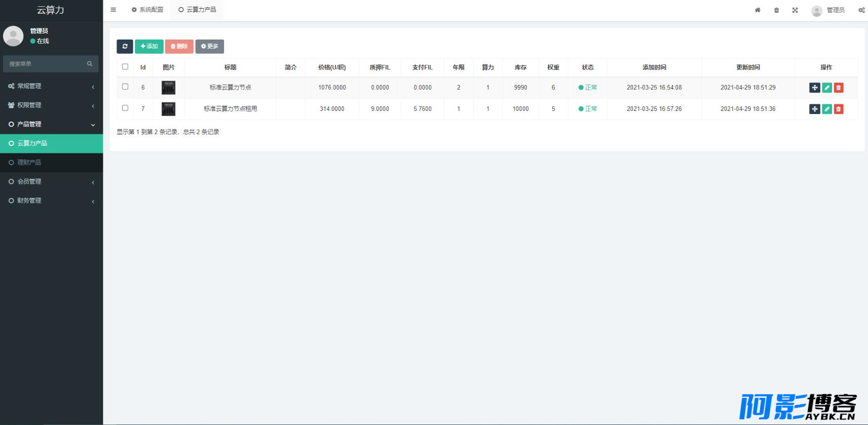Switch to the 系统配置 tab
This screenshot has width=868, height=425.
click(x=147, y=10)
